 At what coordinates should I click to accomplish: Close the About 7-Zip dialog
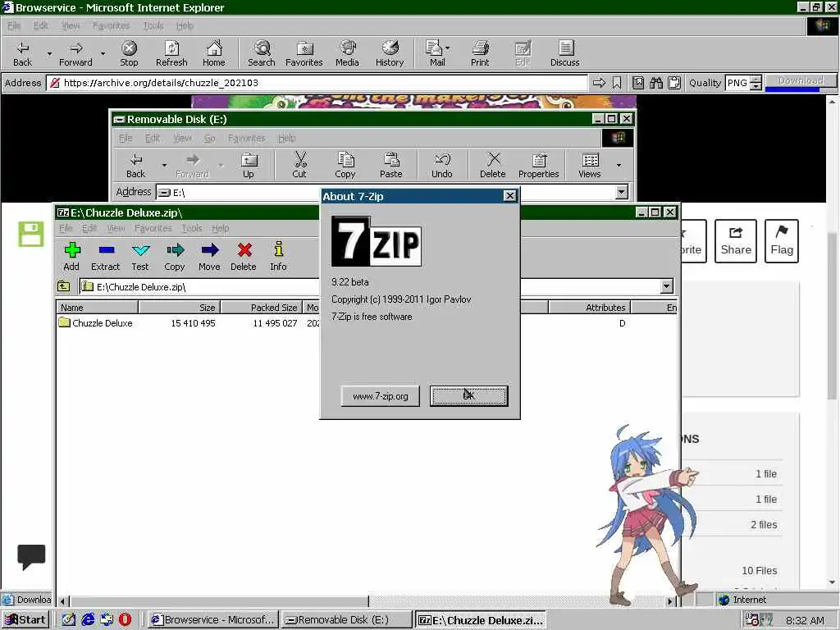pos(509,196)
